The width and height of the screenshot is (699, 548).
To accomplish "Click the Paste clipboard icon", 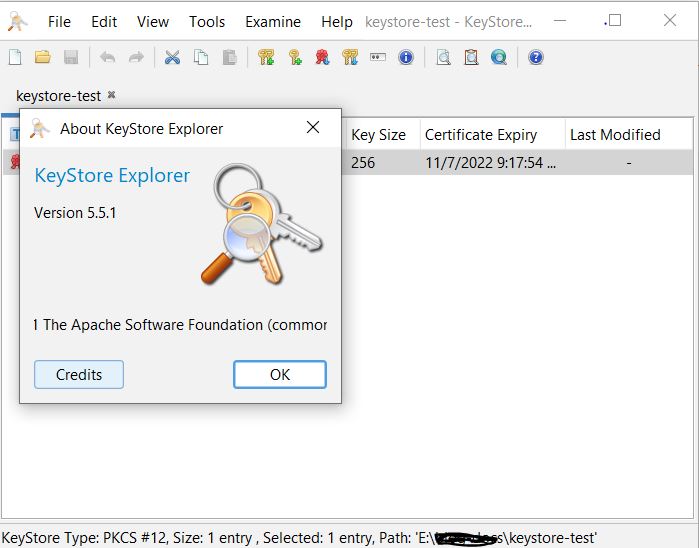I will 229,58.
